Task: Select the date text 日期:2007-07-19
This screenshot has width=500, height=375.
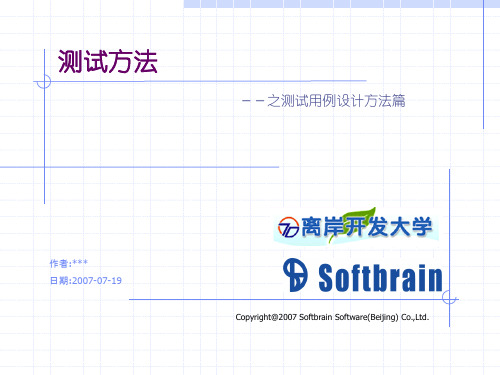Action: [x=86, y=281]
